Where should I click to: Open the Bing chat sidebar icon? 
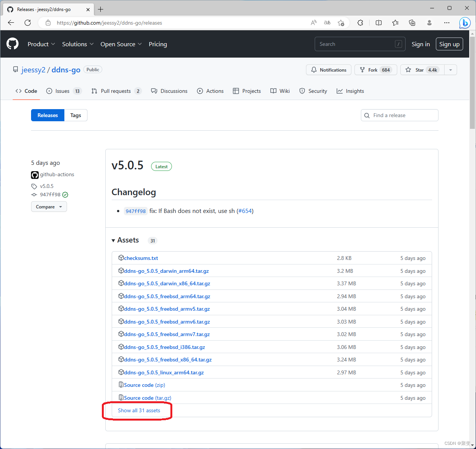tap(465, 23)
